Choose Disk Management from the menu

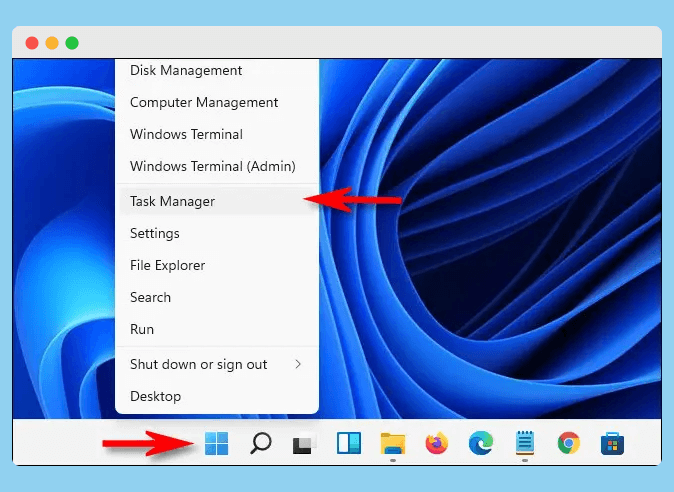coord(186,70)
